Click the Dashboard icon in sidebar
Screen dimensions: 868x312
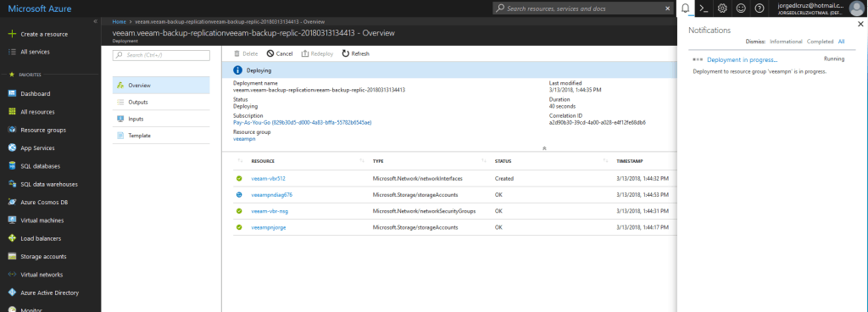pyautogui.click(x=12, y=93)
